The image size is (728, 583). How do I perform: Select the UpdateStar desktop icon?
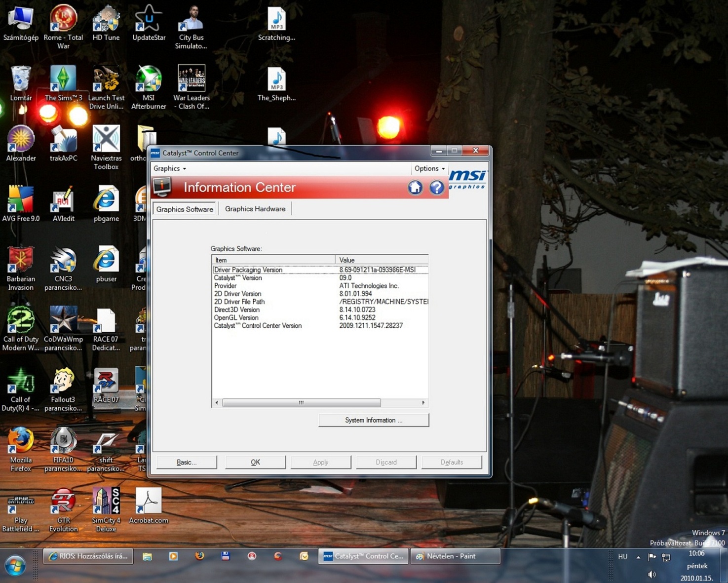point(149,24)
